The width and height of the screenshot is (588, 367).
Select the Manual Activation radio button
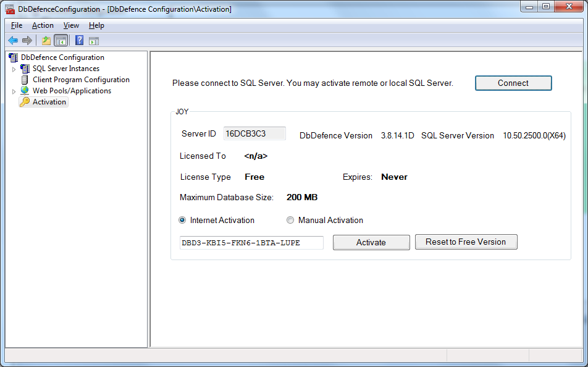(x=290, y=220)
